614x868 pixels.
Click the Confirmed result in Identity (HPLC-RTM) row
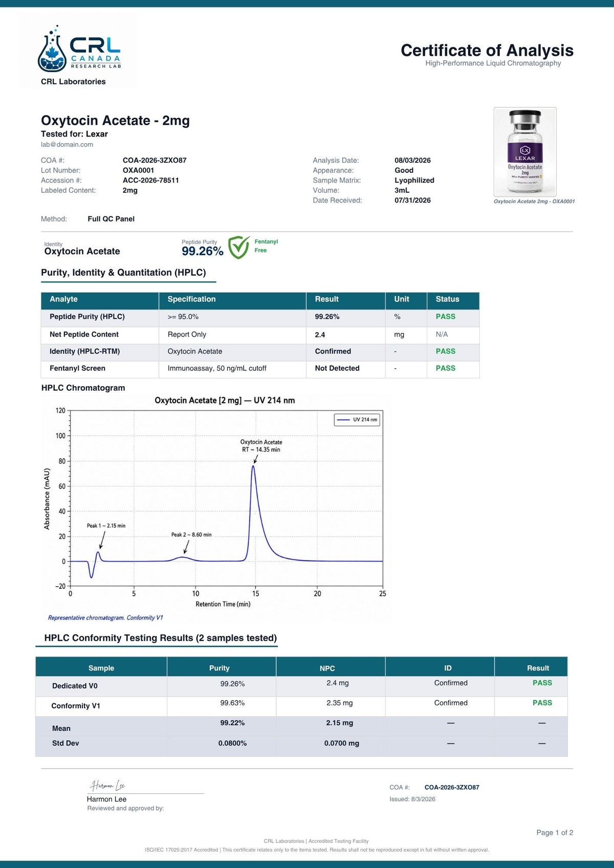tap(333, 351)
